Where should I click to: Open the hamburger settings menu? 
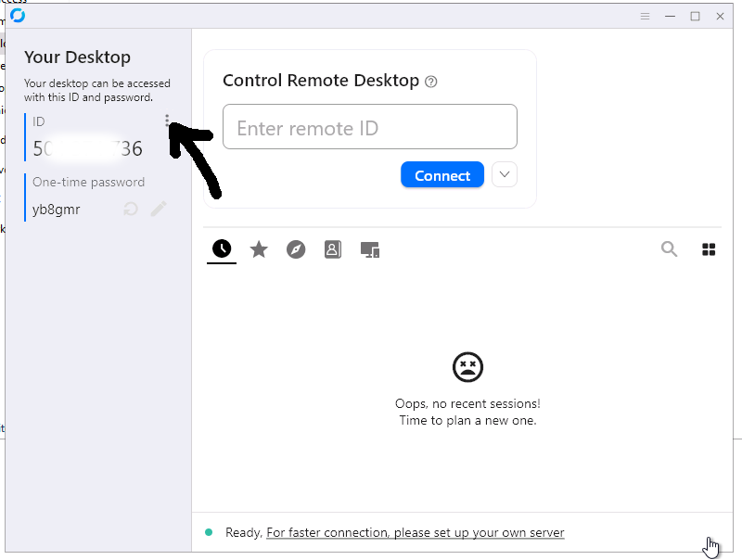646,16
